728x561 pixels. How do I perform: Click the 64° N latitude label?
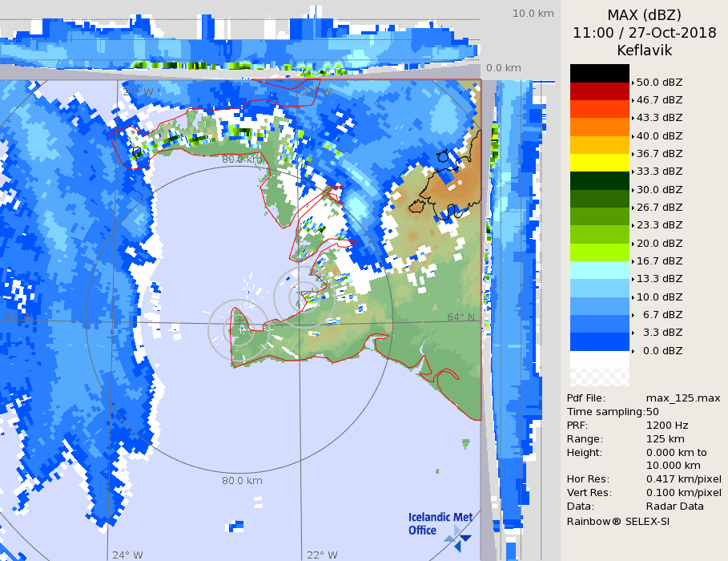click(x=461, y=317)
